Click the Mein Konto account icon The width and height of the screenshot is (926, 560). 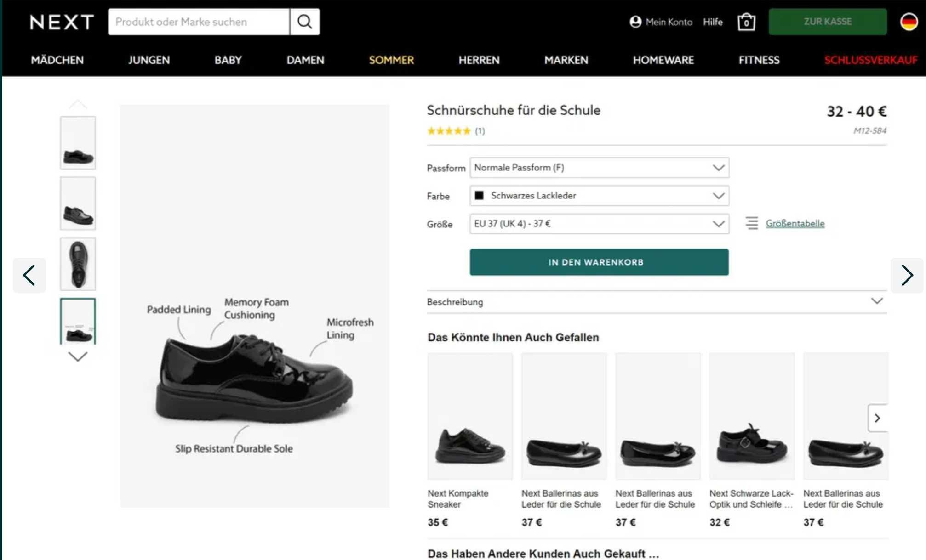click(635, 22)
